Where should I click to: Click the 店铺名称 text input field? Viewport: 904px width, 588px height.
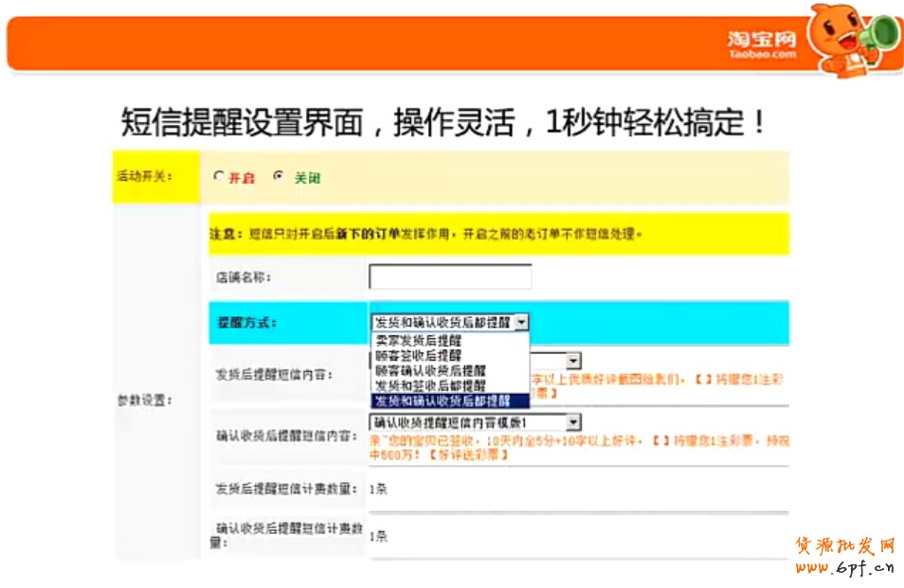coord(450,276)
